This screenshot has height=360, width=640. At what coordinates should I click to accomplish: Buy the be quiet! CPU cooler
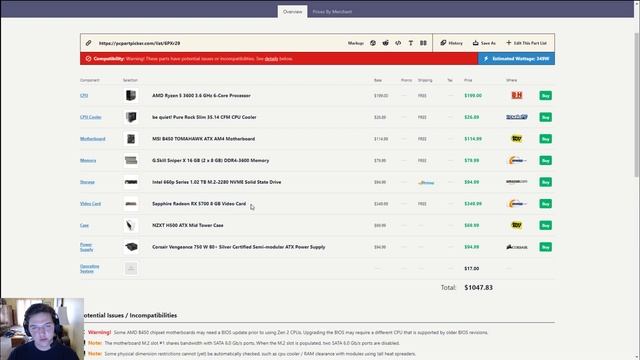546,117
